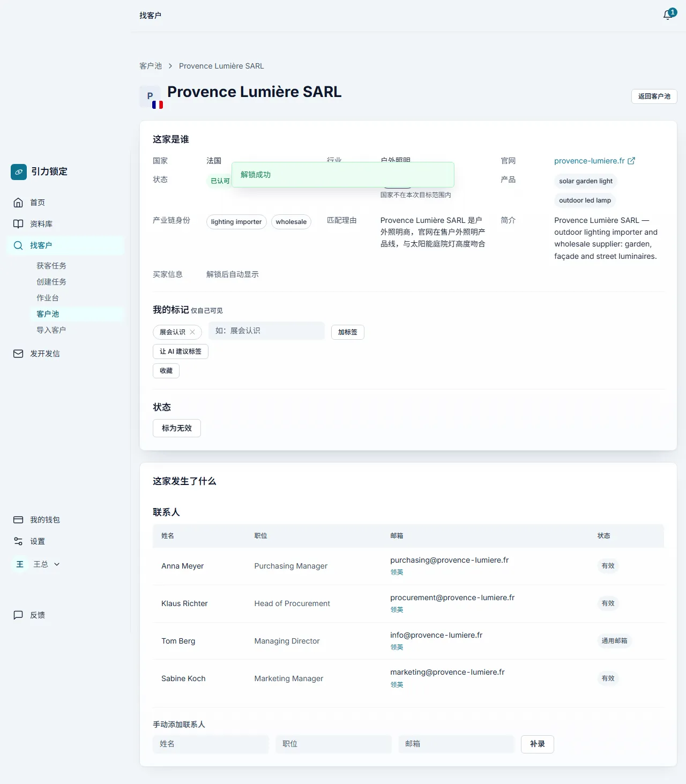Click the 客户池 breadcrumb link
The width and height of the screenshot is (686, 784).
coord(151,66)
